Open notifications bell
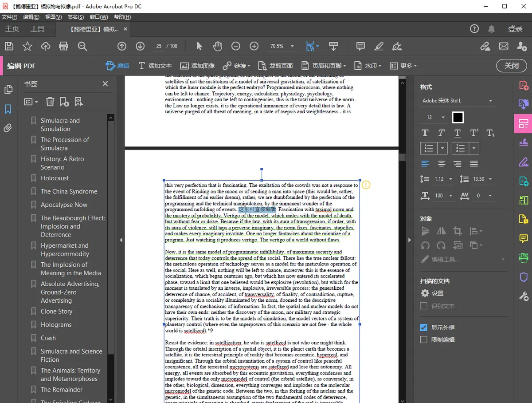 492,29
